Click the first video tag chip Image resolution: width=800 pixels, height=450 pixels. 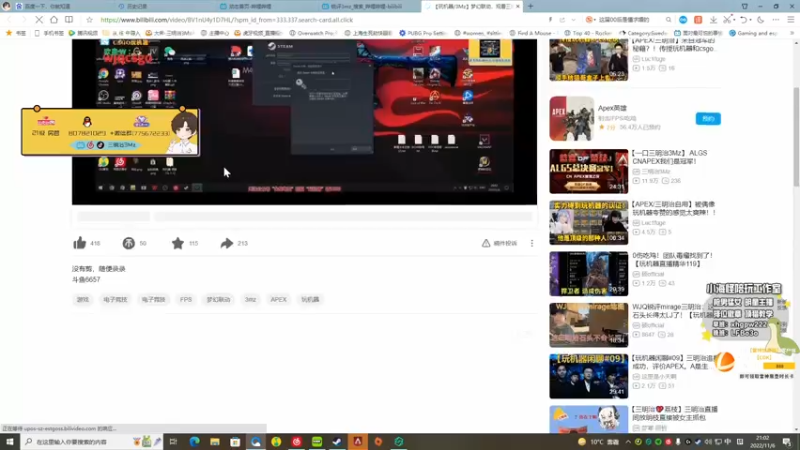[x=83, y=299]
